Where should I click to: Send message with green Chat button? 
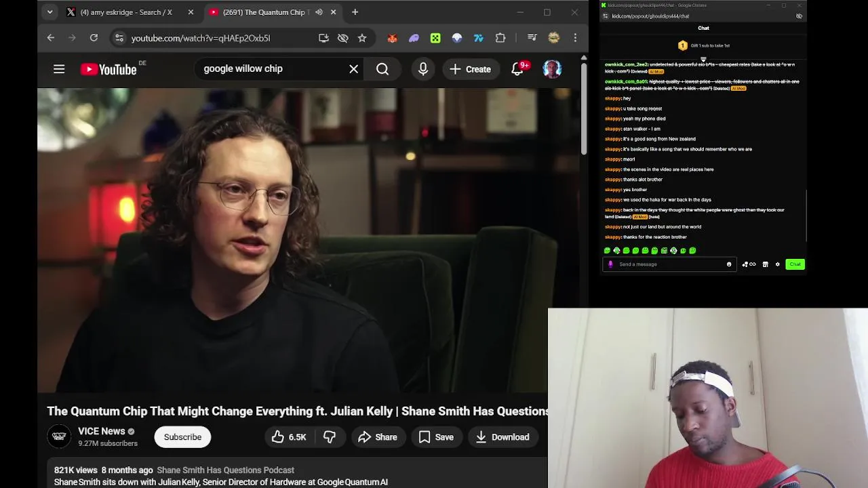click(x=795, y=264)
